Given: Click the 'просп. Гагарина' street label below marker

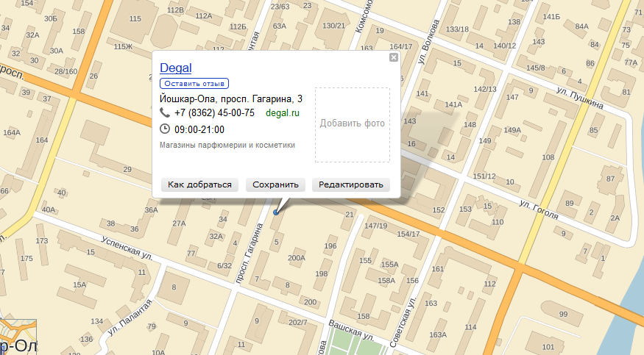Looking at the screenshot, I should 249,254.
